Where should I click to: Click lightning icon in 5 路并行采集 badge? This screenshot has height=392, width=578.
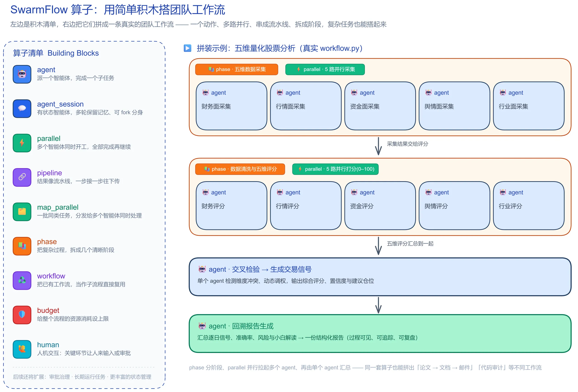pyautogui.click(x=298, y=69)
